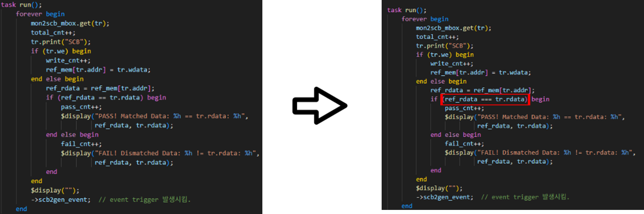Click the event trigger comment in right snippet
This screenshot has width=644, height=214.
pyautogui.click(x=525, y=197)
